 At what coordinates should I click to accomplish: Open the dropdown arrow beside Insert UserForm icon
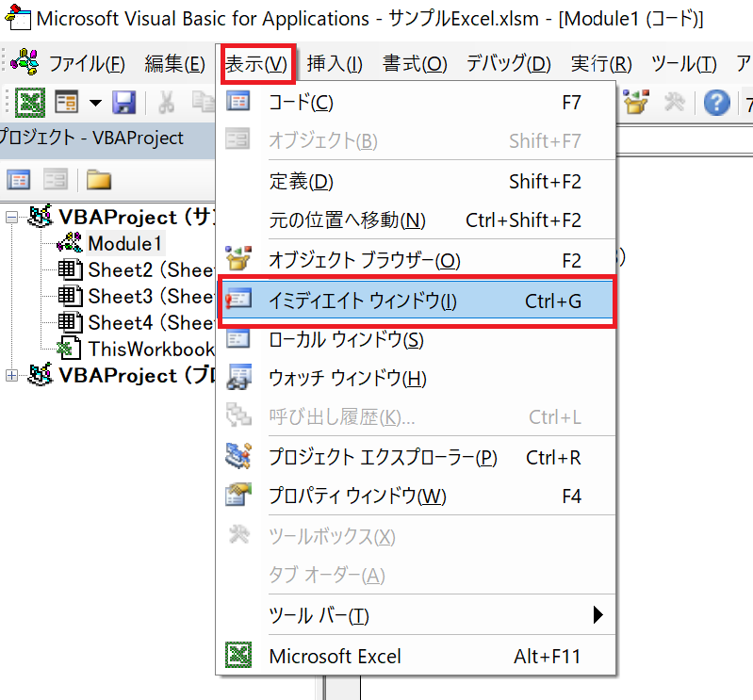(95, 102)
